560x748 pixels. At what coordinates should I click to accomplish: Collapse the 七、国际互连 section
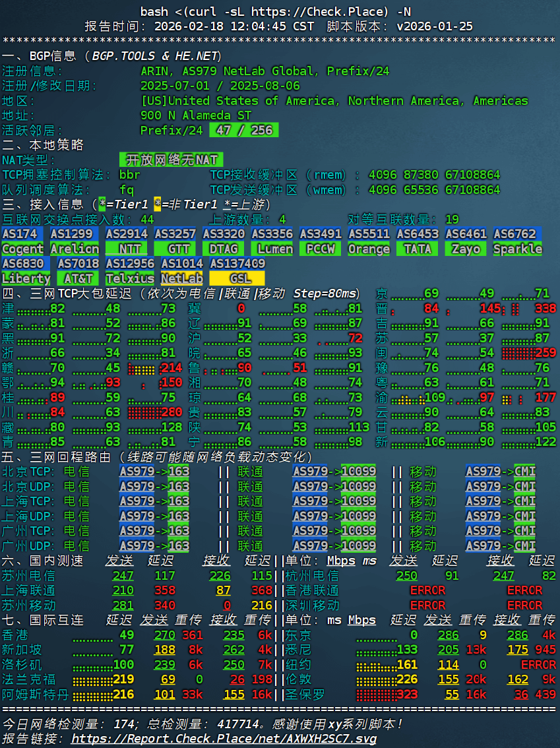tap(40, 620)
